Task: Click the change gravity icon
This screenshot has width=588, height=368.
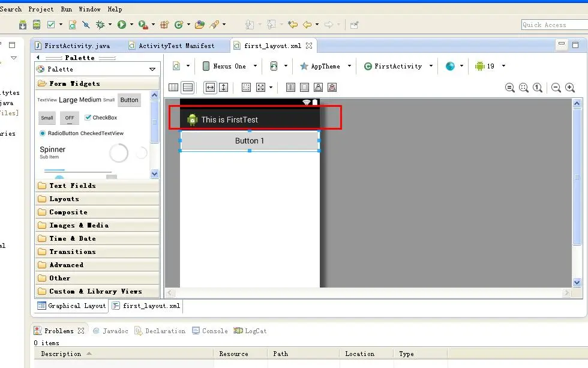Action: pos(260,88)
